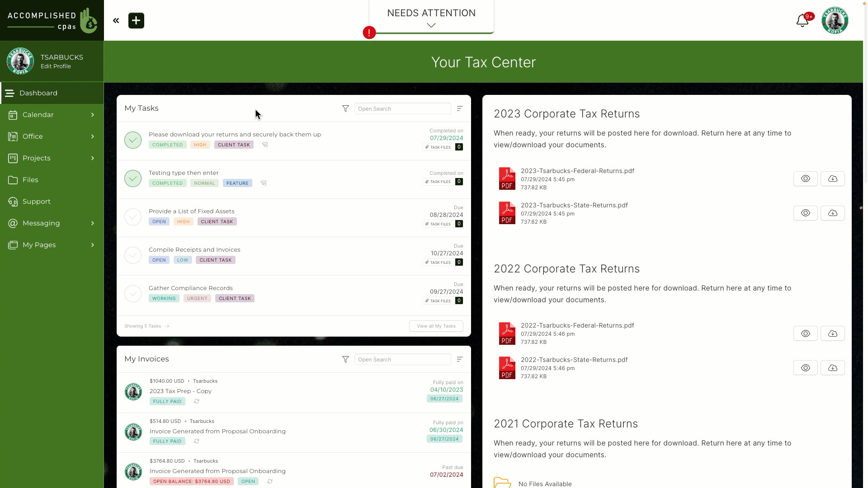The height and width of the screenshot is (488, 868).
Task: Open the Tasks filter dropdown
Action: point(345,108)
